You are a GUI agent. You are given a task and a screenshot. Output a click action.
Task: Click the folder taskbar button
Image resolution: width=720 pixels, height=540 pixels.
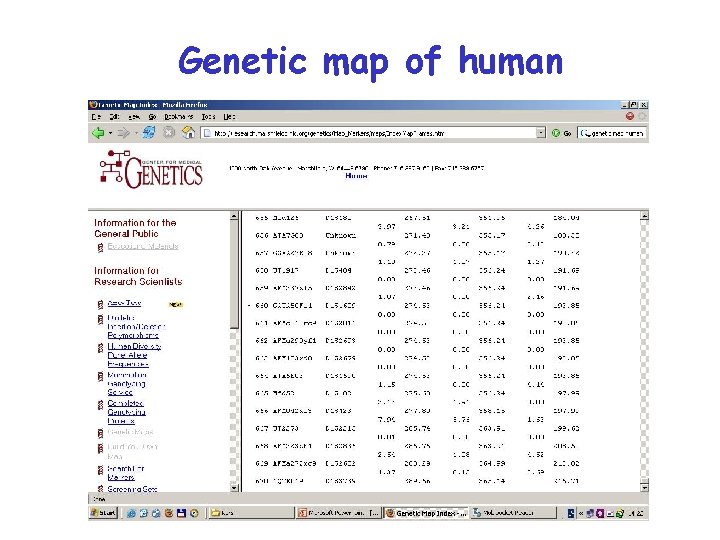tap(251, 513)
